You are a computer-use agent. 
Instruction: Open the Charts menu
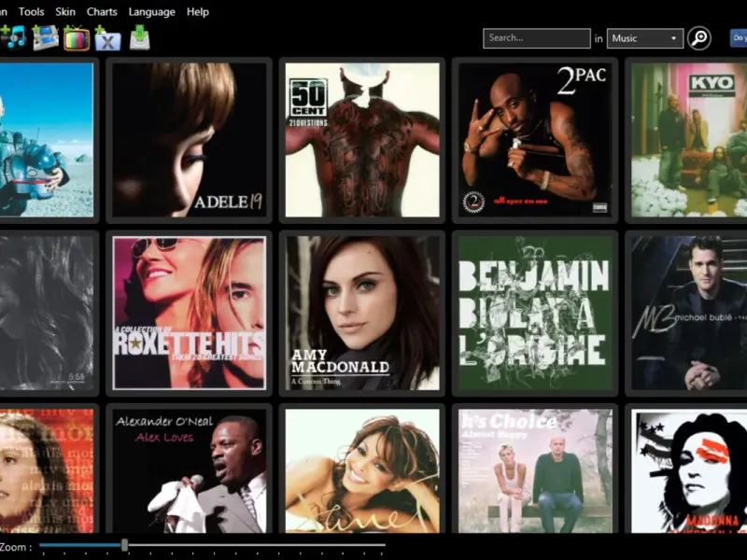(102, 12)
